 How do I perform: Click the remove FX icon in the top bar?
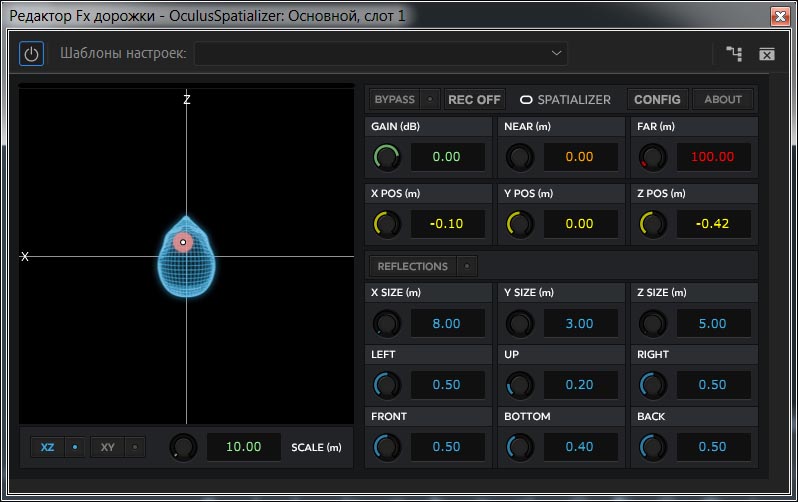coord(766,54)
